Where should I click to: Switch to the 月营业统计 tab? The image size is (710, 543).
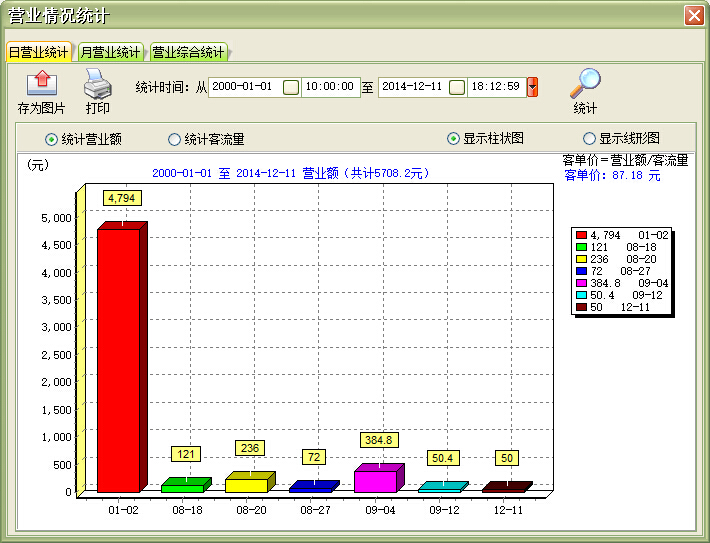point(110,52)
